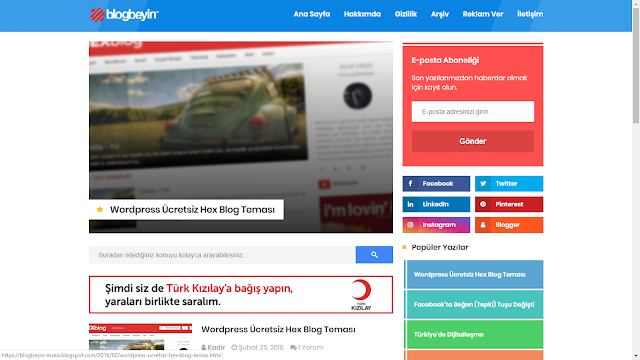640x360 pixels.
Task: Click the blue search magnifier button
Action: click(374, 255)
